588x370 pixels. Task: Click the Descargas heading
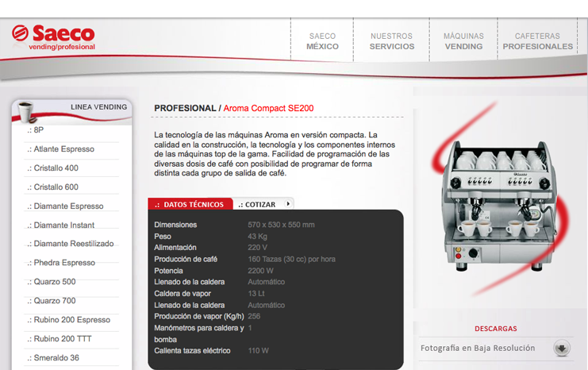point(496,329)
